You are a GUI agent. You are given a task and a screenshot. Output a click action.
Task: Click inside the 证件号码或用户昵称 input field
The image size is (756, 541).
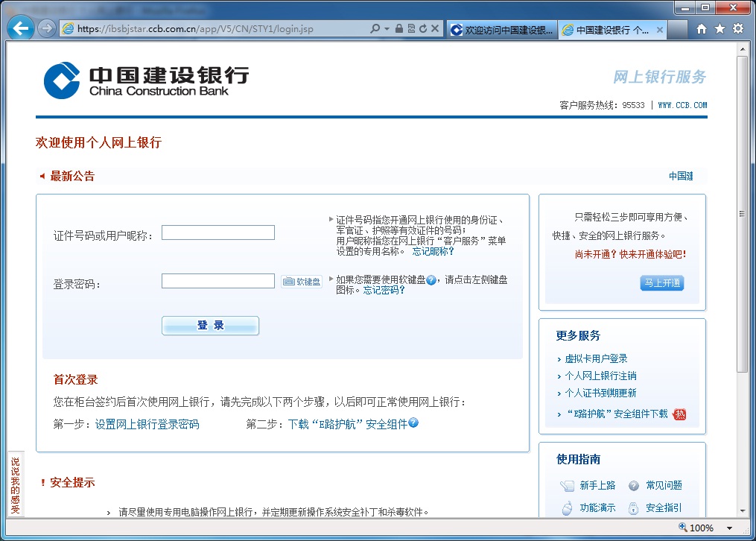tap(217, 232)
